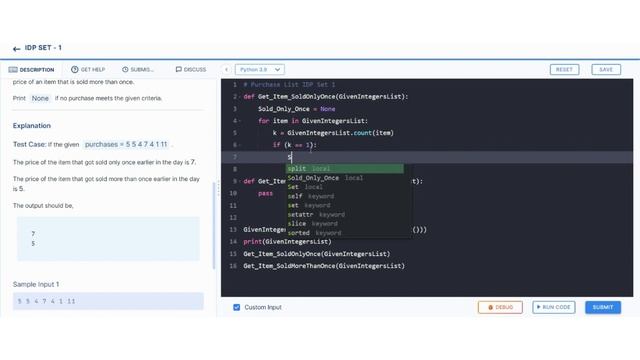640x360 pixels.
Task: Open the Description tab
Action: click(31, 70)
